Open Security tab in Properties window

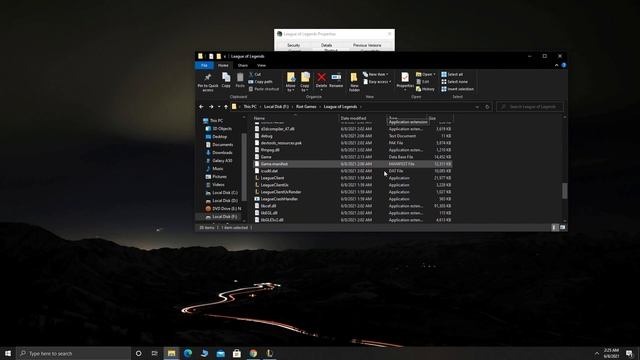(x=293, y=45)
